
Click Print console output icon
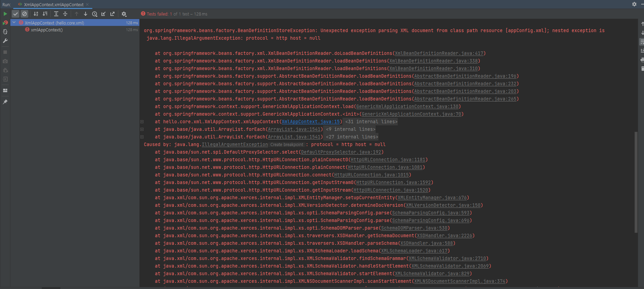tap(642, 60)
